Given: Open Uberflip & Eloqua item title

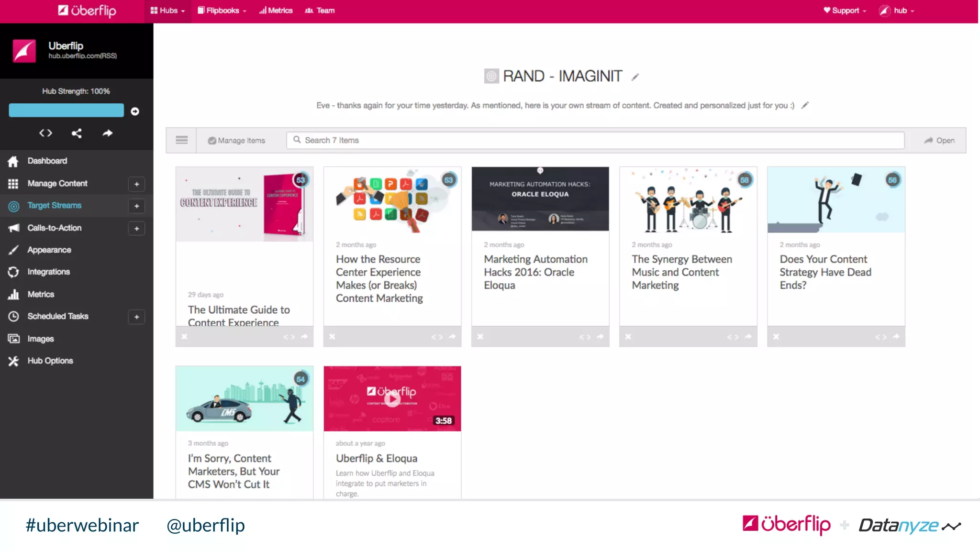Looking at the screenshot, I should (x=377, y=458).
